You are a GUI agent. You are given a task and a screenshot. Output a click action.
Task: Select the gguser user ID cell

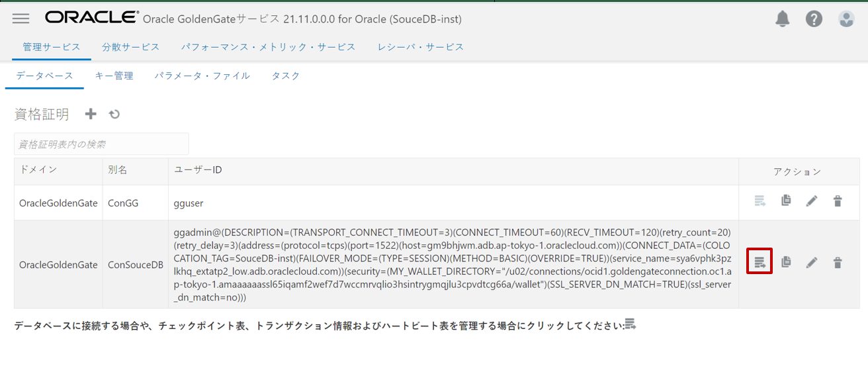click(453, 203)
